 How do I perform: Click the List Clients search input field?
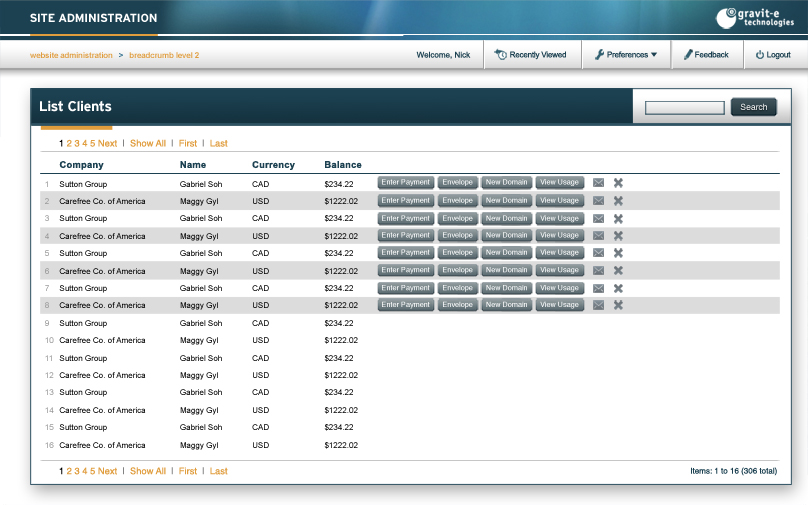(685, 108)
